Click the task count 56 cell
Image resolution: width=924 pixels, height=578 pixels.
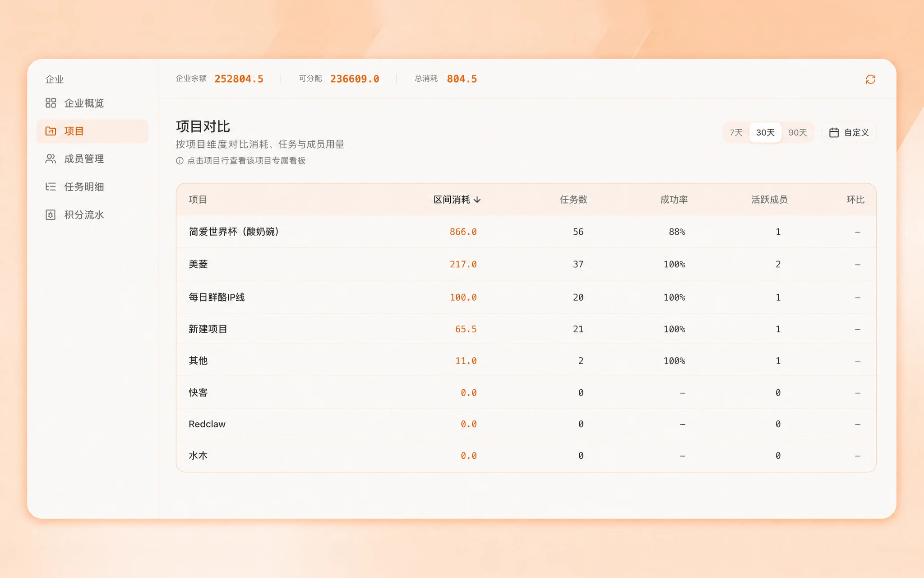[x=578, y=232]
